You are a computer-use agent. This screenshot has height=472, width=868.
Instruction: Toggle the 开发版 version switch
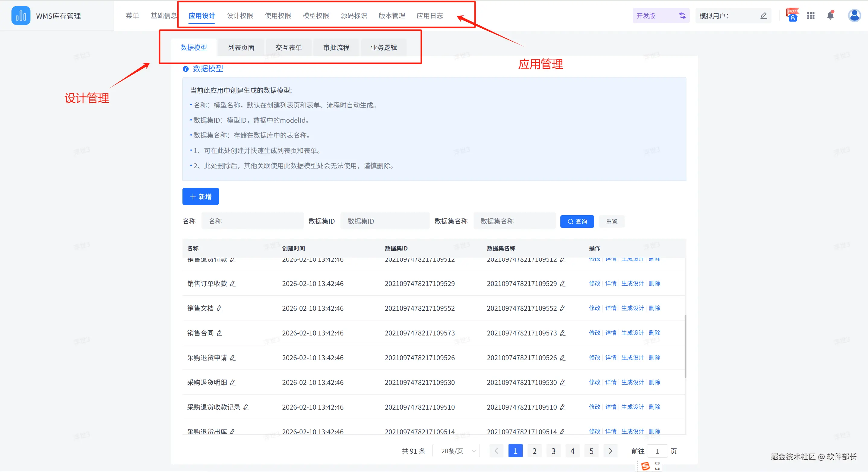(x=682, y=15)
